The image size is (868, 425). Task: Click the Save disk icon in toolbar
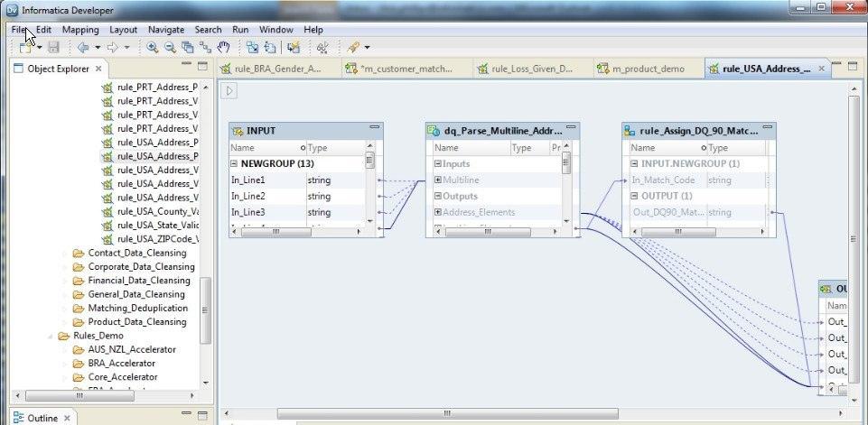(53, 48)
